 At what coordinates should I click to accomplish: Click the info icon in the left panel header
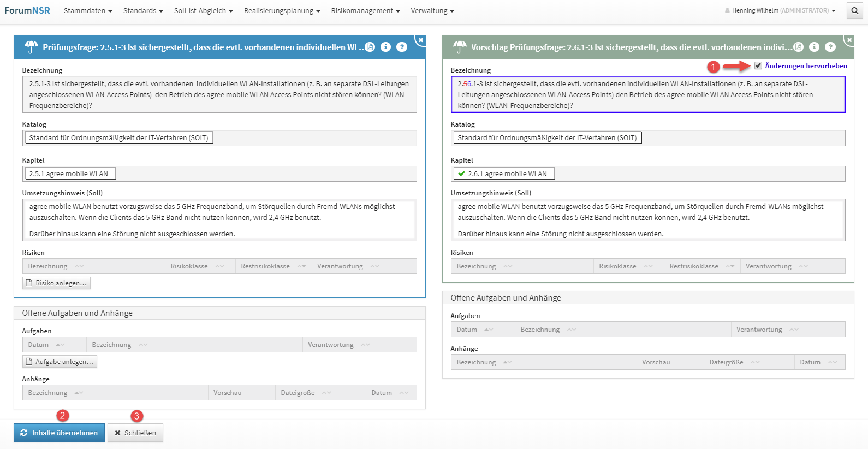pos(385,47)
